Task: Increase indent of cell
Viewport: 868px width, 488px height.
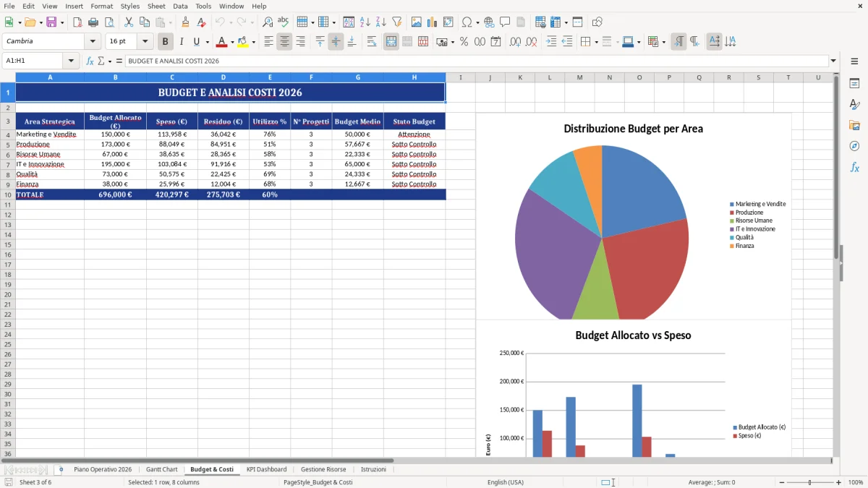Action: click(551, 42)
